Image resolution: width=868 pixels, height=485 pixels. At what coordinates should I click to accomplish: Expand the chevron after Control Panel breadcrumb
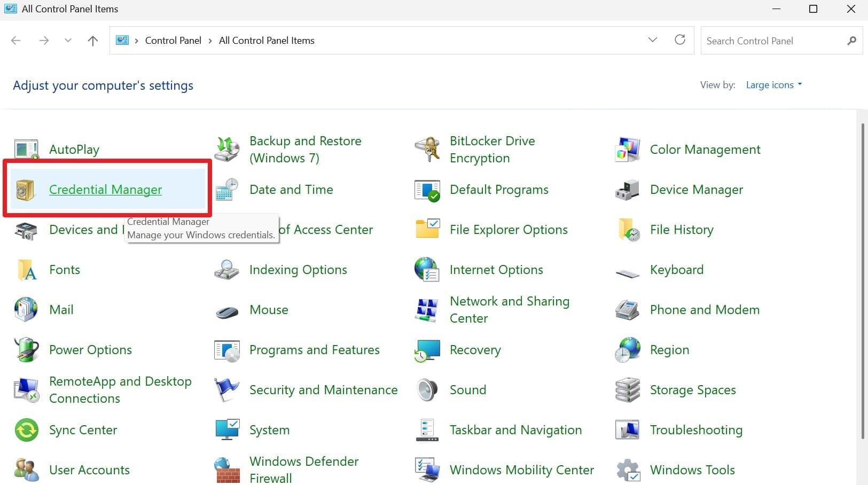click(x=210, y=41)
